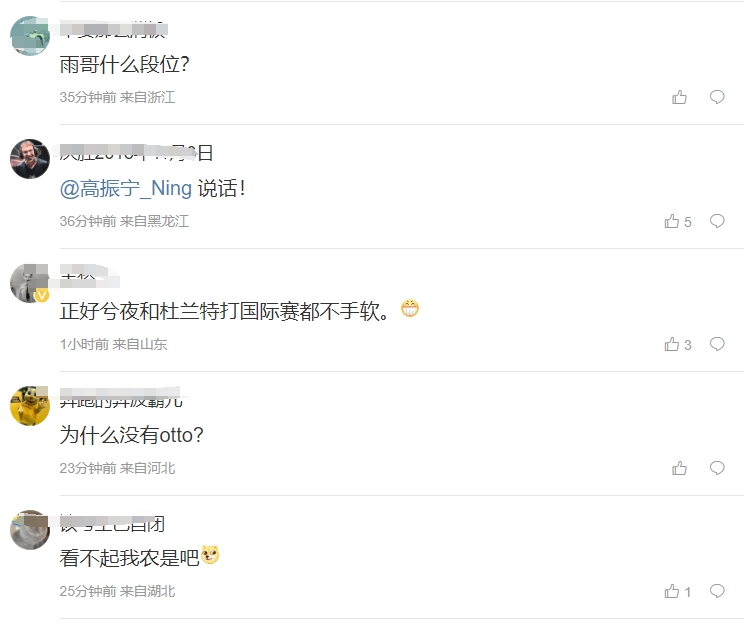Reply to the comment mentioning @高振宁_Ning

[717, 221]
